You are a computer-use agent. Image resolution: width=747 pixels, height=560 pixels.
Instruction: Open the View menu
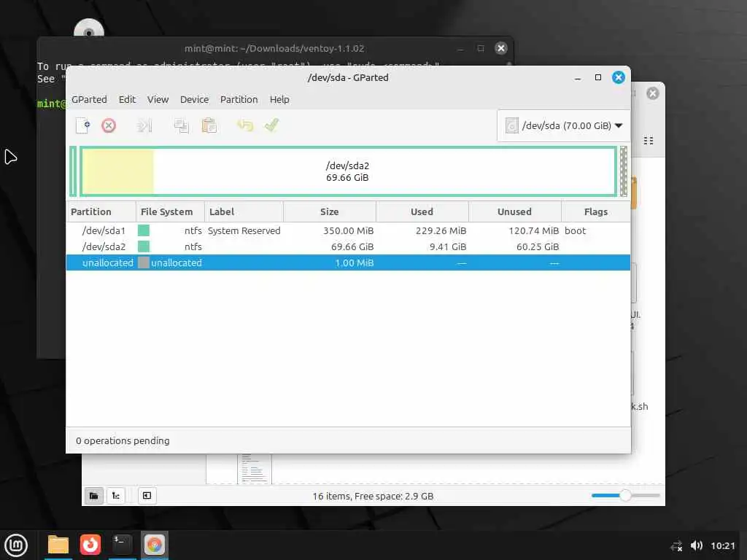[158, 99]
